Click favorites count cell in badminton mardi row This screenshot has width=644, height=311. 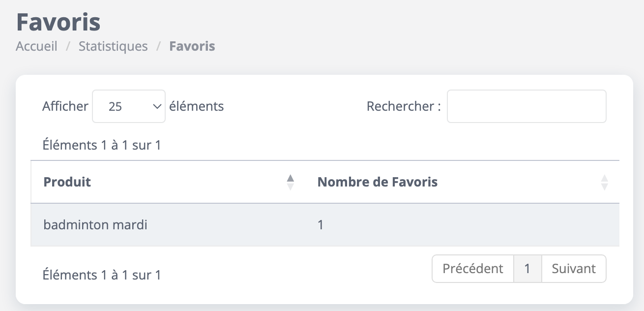pos(321,225)
